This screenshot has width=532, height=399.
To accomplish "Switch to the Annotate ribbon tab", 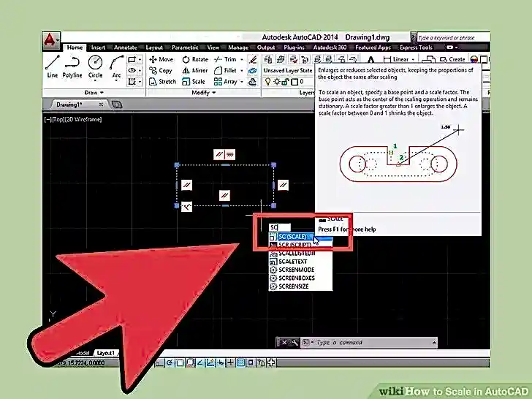I will click(125, 47).
